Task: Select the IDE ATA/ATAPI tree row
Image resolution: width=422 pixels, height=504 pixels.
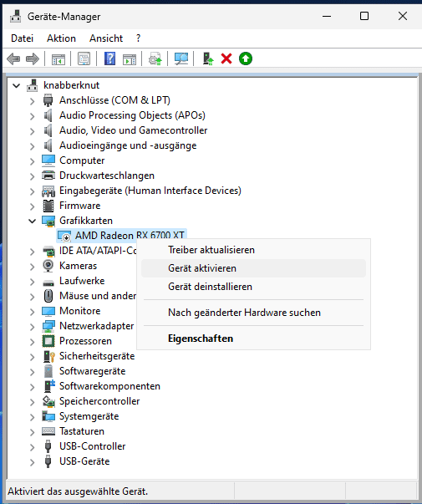Action: (x=98, y=251)
